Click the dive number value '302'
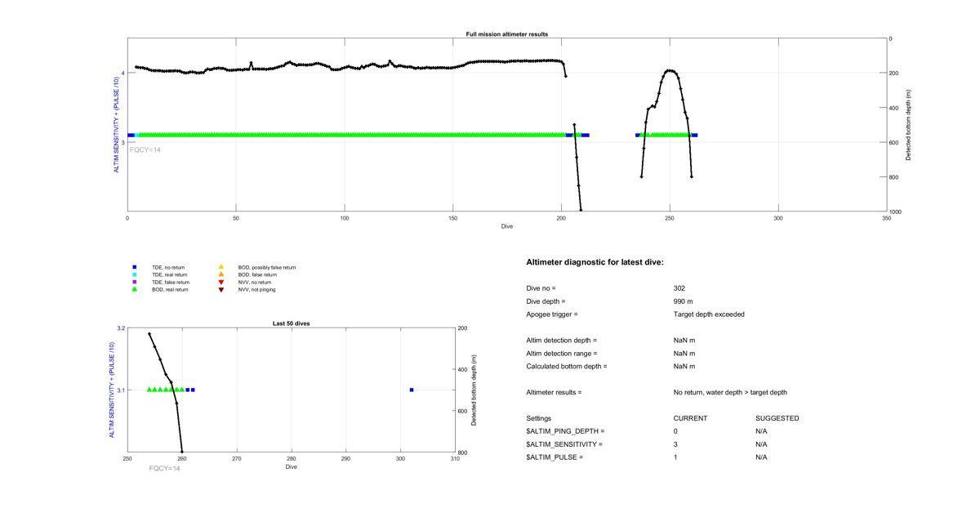 point(679,288)
